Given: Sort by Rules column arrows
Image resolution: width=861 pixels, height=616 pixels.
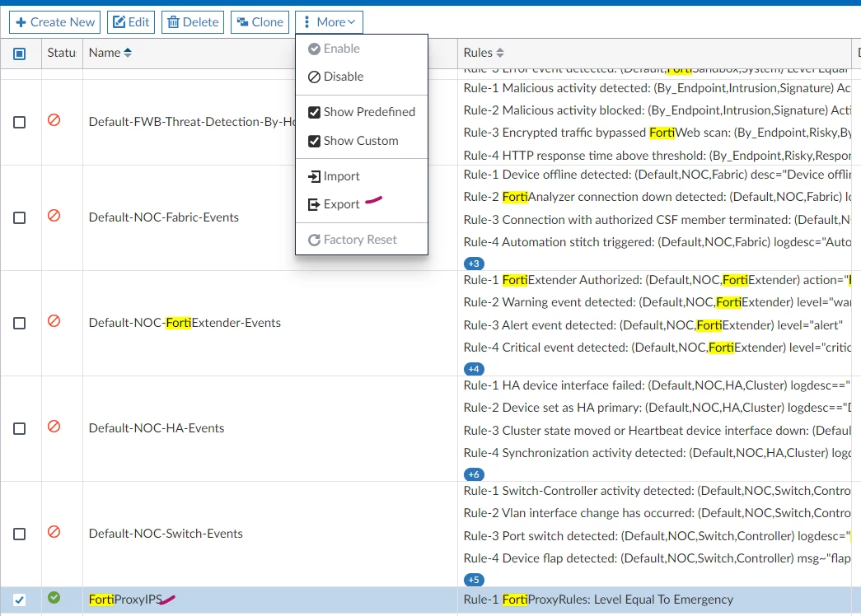Looking at the screenshot, I should point(499,53).
